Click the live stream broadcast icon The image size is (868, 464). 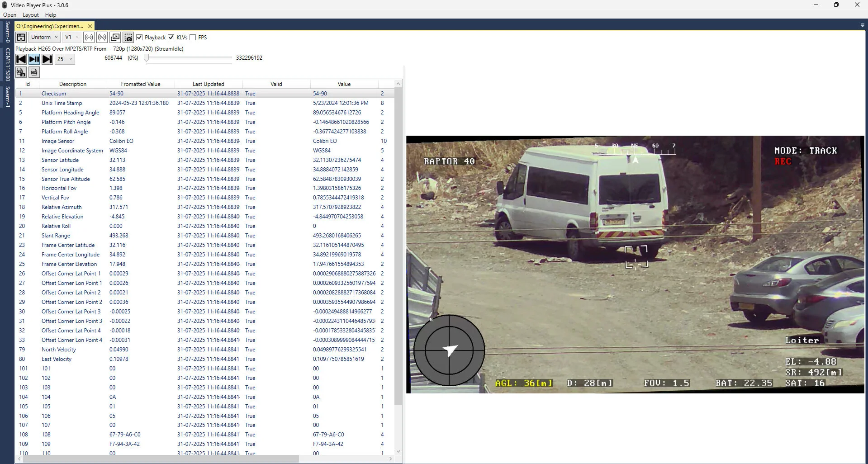(x=89, y=38)
